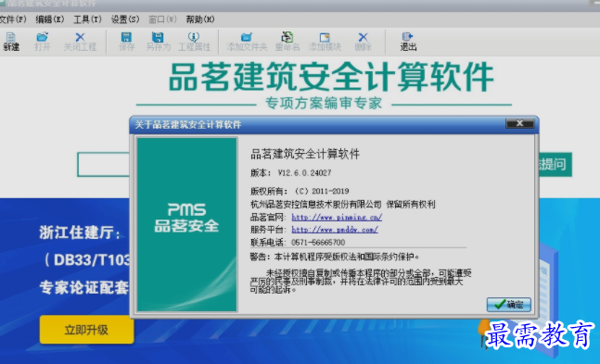Click the 警告 copyright warning line

pos(335,257)
